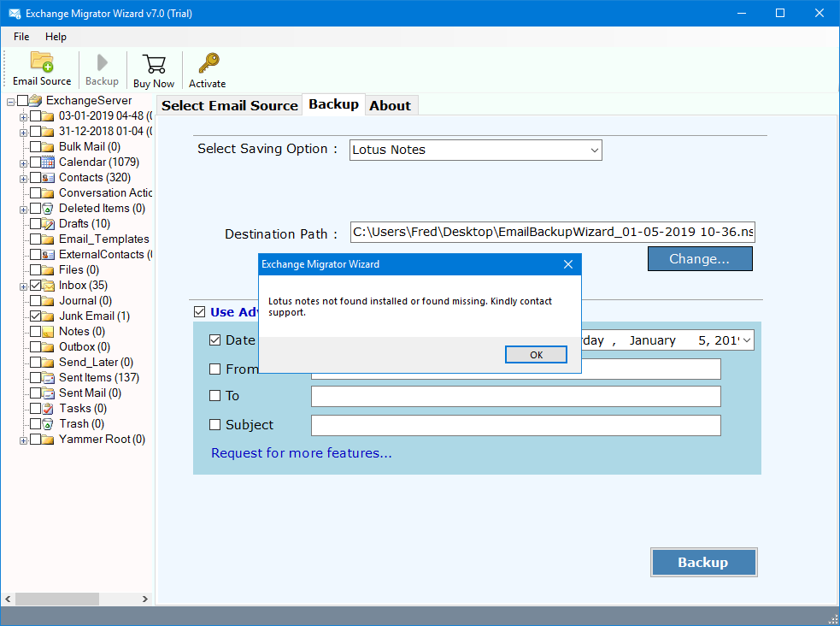Toggle the Use Advanced settings checkbox
This screenshot has height=626, width=840.
pos(199,312)
